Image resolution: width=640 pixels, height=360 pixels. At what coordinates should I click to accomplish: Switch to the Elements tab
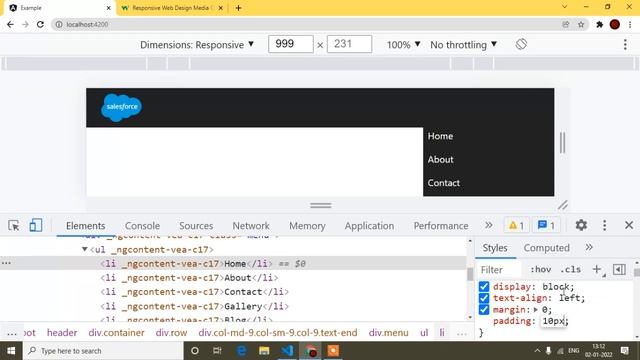85,226
